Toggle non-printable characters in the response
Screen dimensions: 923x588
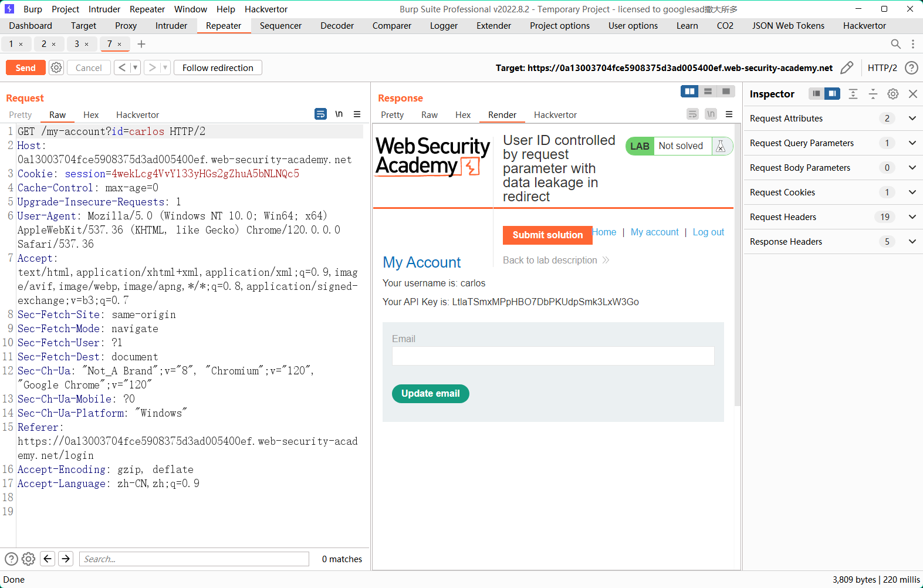coord(711,114)
